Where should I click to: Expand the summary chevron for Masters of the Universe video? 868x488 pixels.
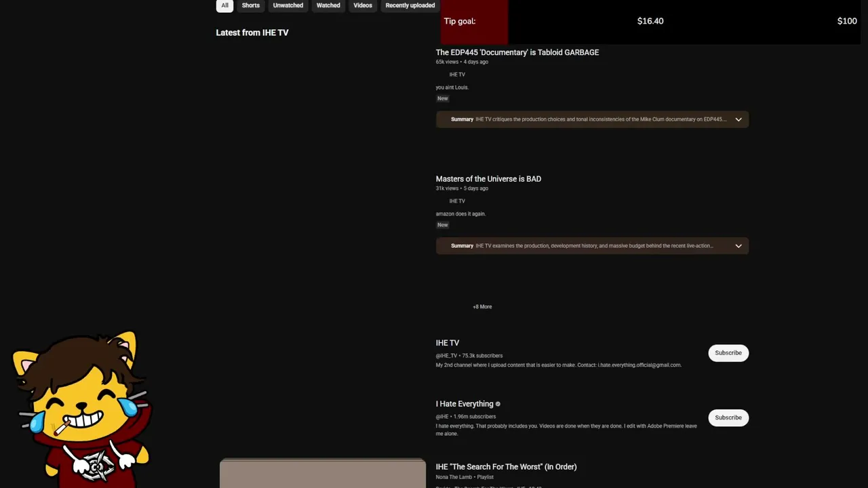point(738,246)
